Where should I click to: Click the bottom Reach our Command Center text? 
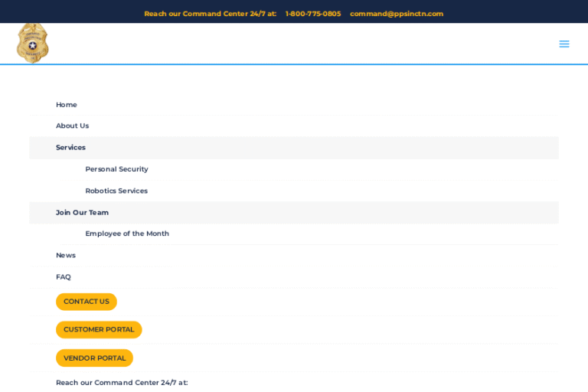121,383
